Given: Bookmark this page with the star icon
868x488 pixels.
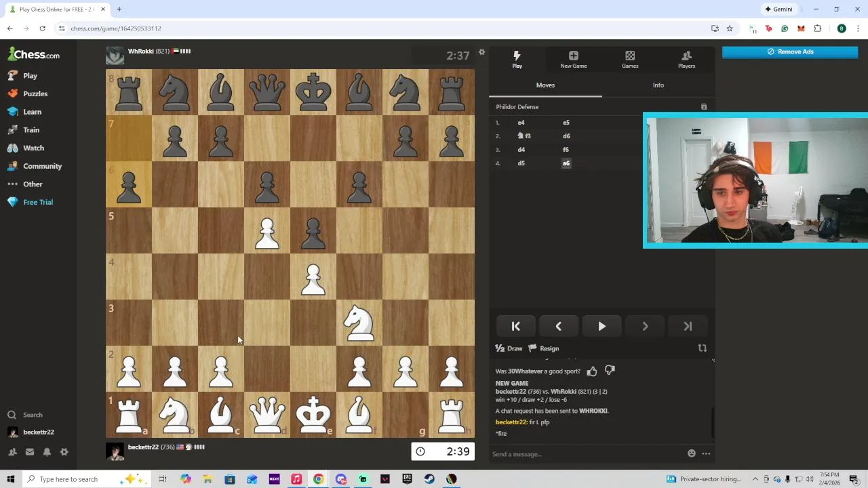Looking at the screenshot, I should tap(730, 28).
